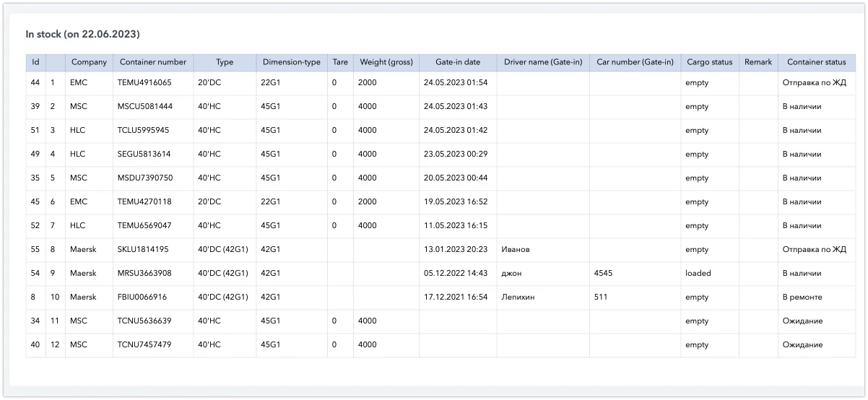Click the 'В ремонте' container status cell
868x400 pixels.
802,297
